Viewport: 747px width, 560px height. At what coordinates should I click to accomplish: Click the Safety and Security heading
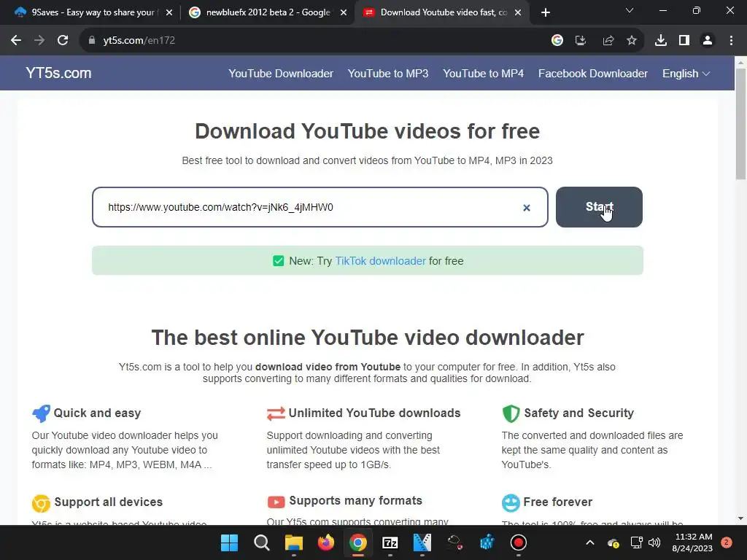coord(578,413)
